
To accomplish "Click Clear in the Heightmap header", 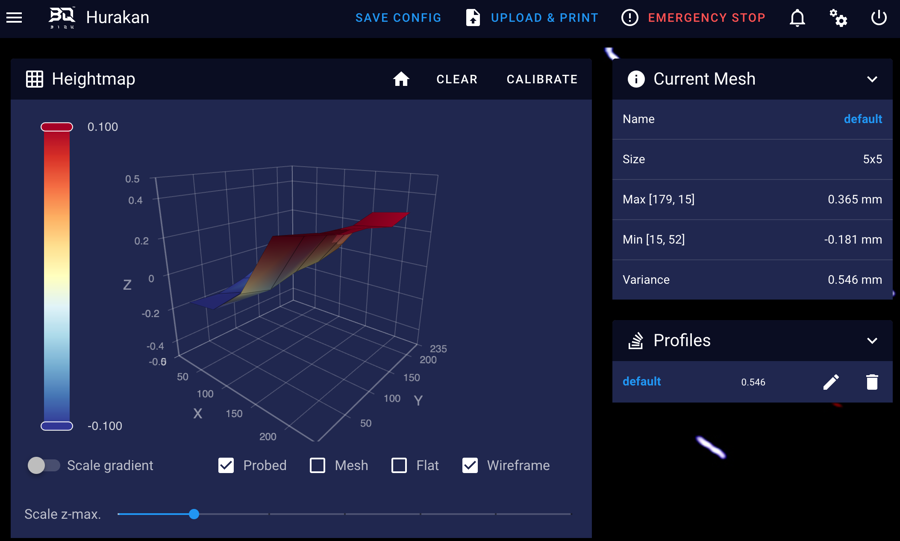I will [x=457, y=79].
